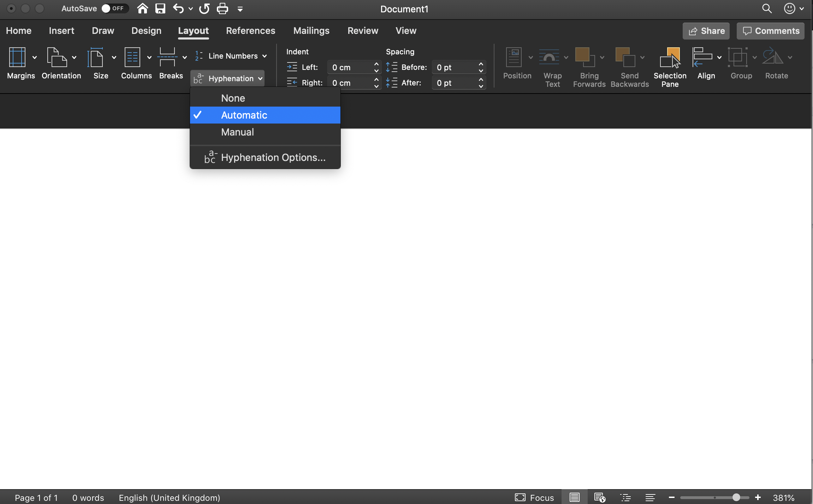Open Hyphenation Options dialog
The width and height of the screenshot is (813, 504).
[x=273, y=157]
